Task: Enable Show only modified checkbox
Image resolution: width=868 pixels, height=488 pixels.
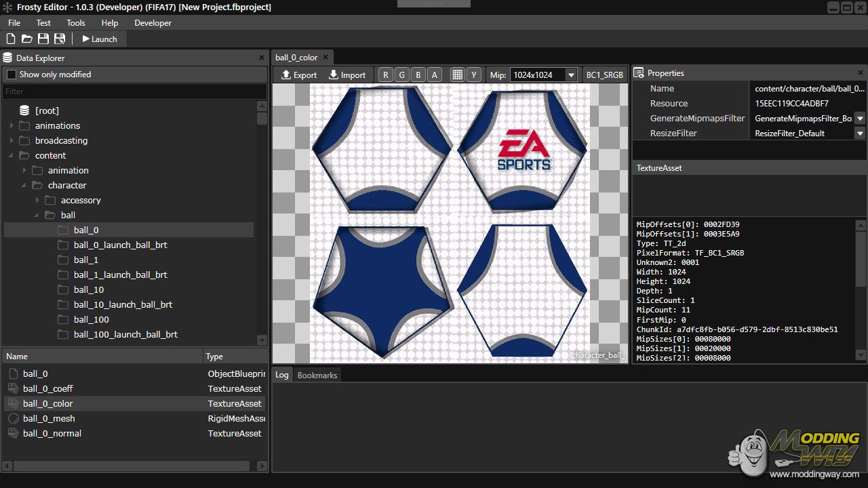Action: click(x=12, y=75)
